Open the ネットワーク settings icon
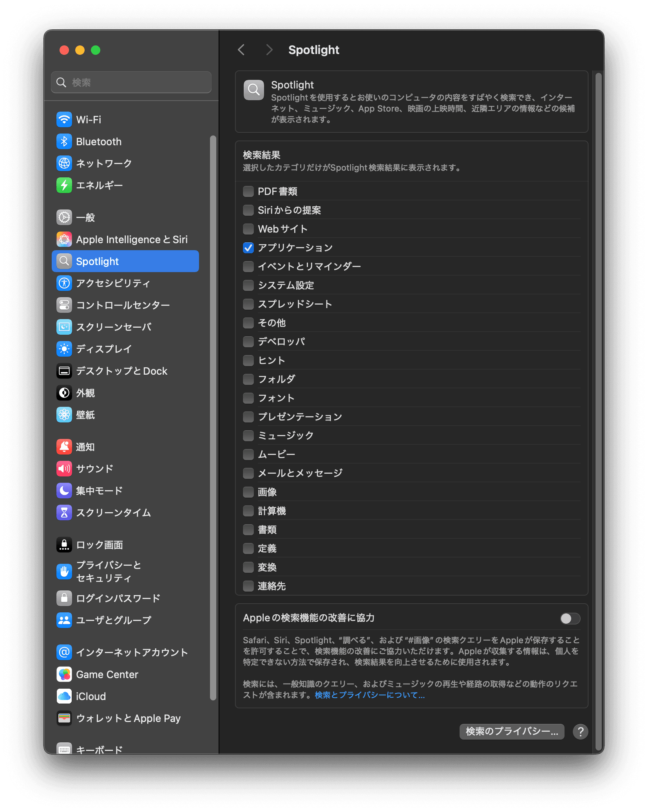Image resolution: width=648 pixels, height=812 pixels. click(x=64, y=164)
